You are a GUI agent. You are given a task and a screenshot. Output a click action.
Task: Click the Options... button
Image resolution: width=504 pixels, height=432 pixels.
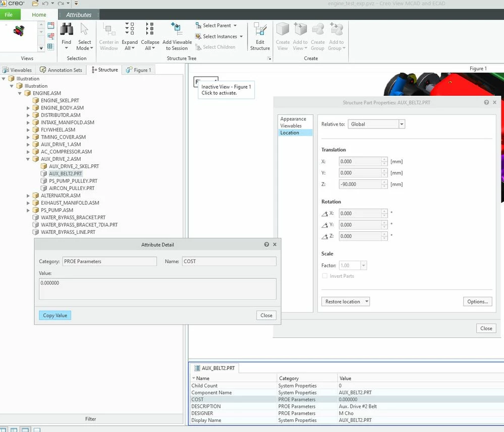(477, 301)
